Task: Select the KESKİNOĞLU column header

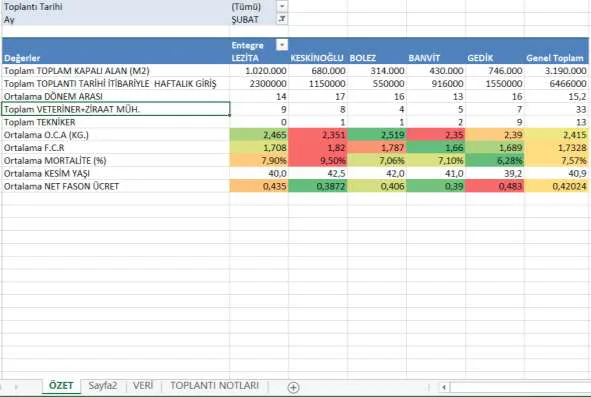Action: pyautogui.click(x=318, y=58)
